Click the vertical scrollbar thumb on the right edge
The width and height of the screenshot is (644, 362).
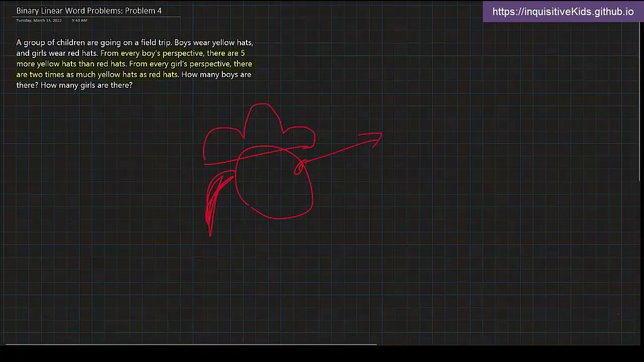640,101
